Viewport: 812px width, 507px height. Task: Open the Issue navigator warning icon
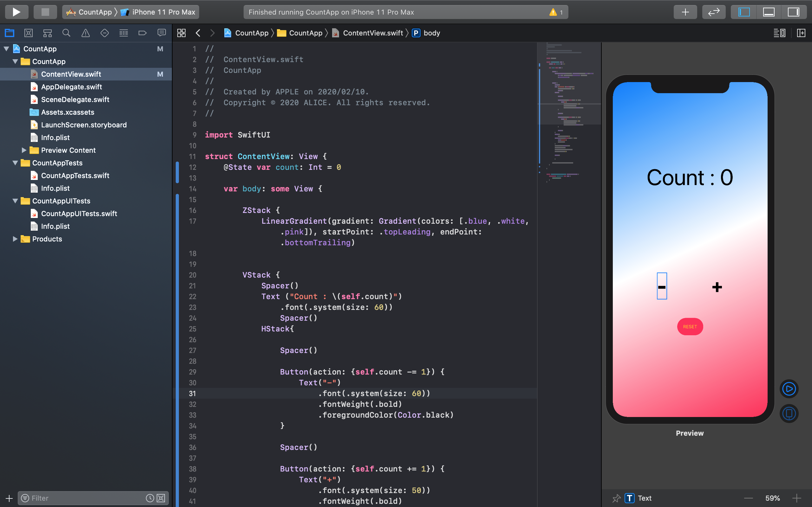pos(86,33)
